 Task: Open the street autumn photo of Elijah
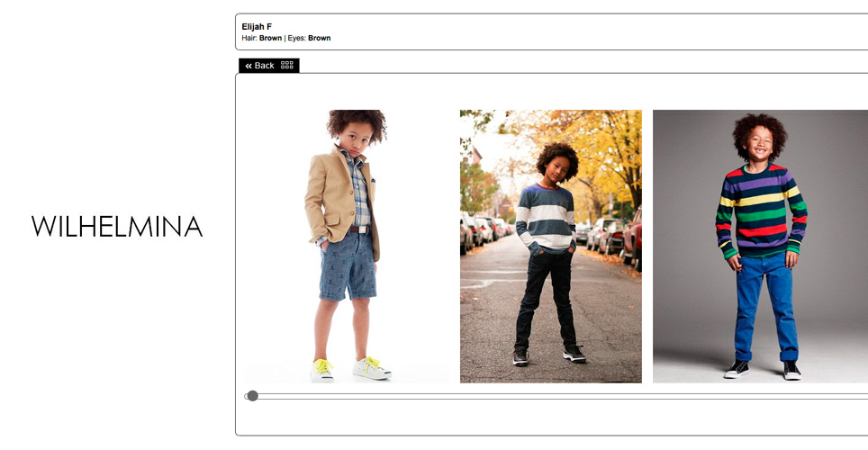pos(551,247)
